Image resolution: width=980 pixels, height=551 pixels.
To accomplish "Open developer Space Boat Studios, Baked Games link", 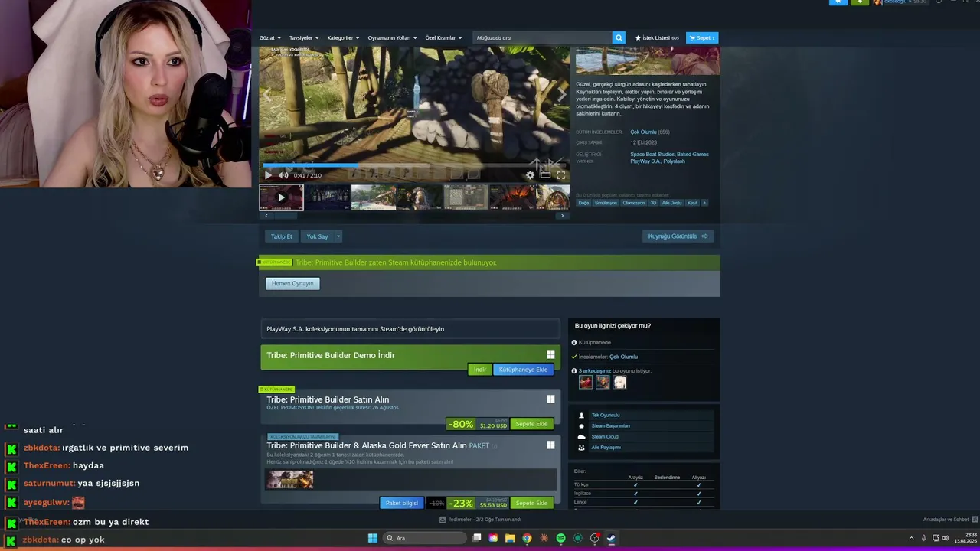I will coord(669,155).
